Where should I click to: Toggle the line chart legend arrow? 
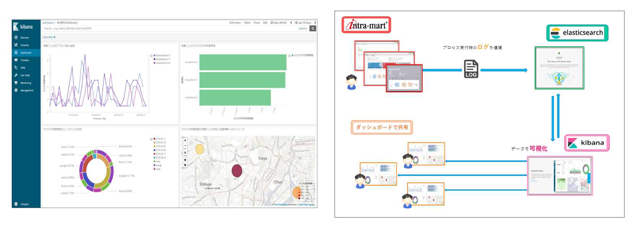click(151, 56)
